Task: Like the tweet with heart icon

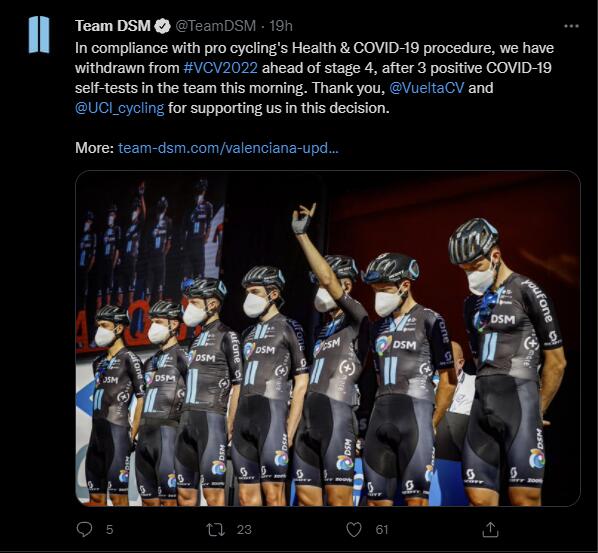Action: pos(354,530)
